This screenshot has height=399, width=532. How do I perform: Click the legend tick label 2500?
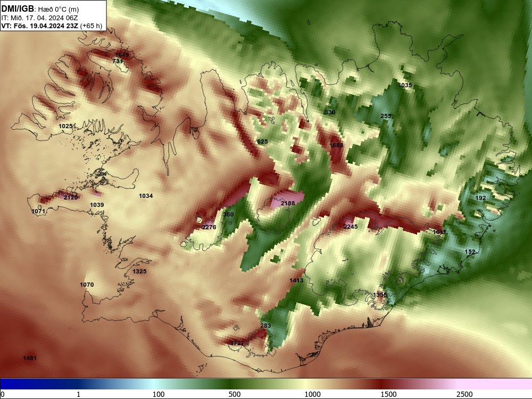(x=464, y=394)
